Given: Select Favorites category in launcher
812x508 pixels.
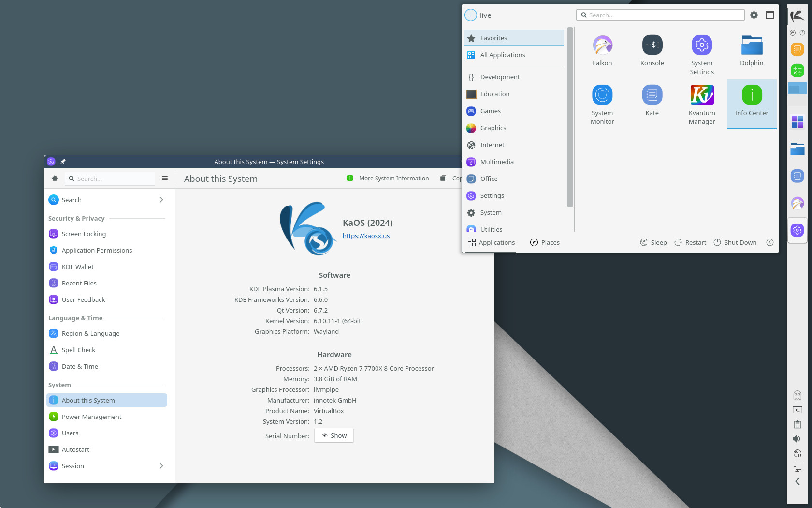Looking at the screenshot, I should point(514,38).
